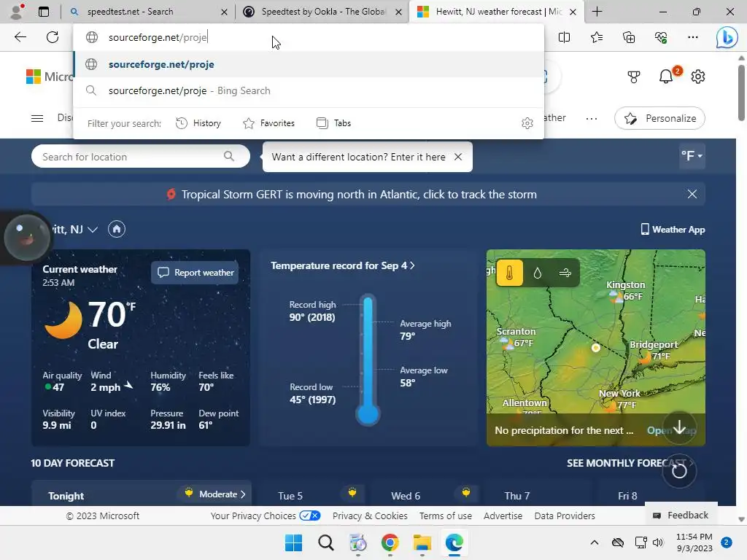Open the Browser essentials heart icon

661,37
